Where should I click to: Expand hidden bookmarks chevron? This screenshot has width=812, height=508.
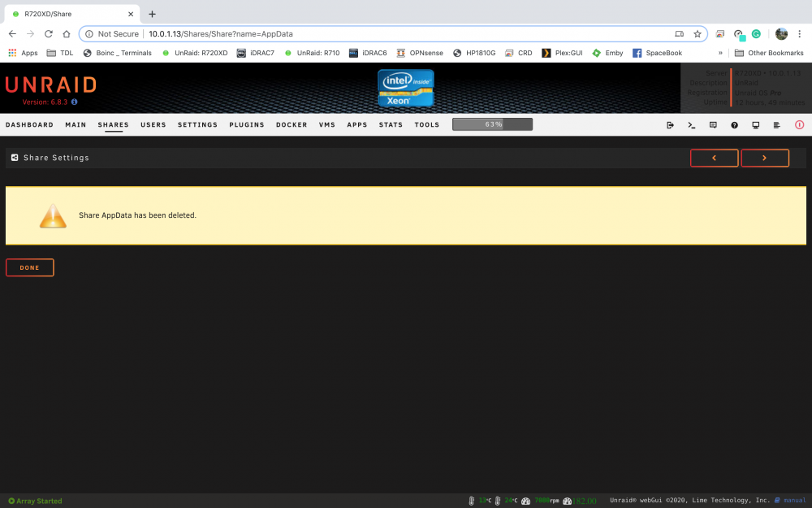[719, 53]
